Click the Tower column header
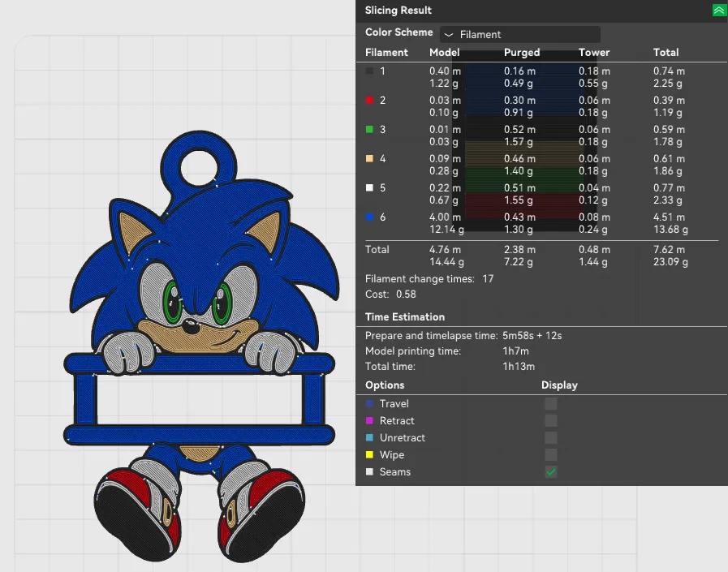The image size is (728, 572). [x=594, y=53]
